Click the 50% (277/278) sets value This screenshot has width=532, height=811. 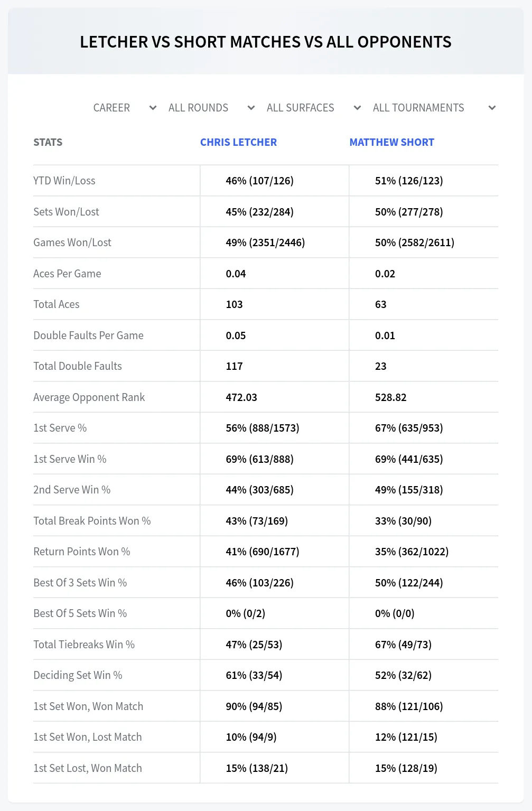pyautogui.click(x=409, y=212)
